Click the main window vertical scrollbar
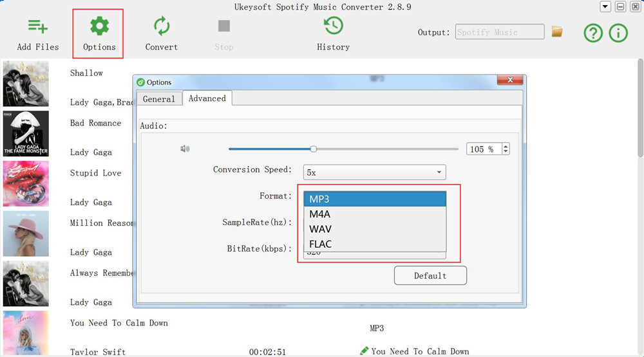The image size is (644, 357). (x=640, y=108)
